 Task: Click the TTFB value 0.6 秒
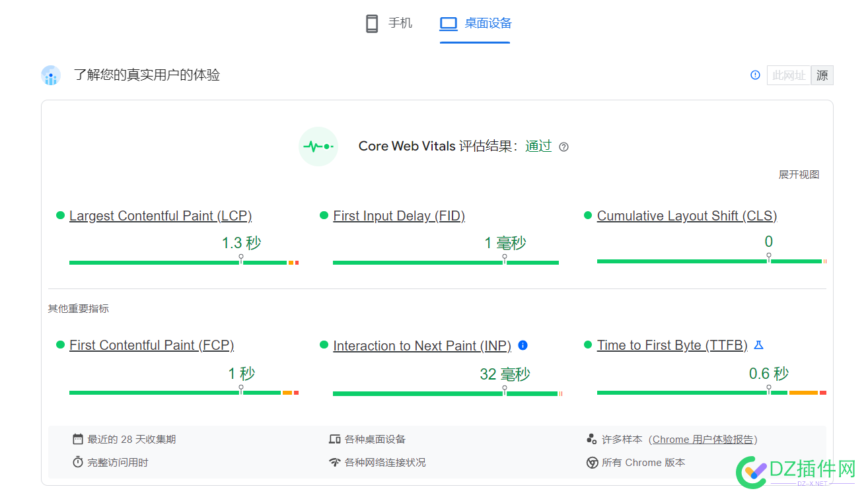[x=769, y=374]
